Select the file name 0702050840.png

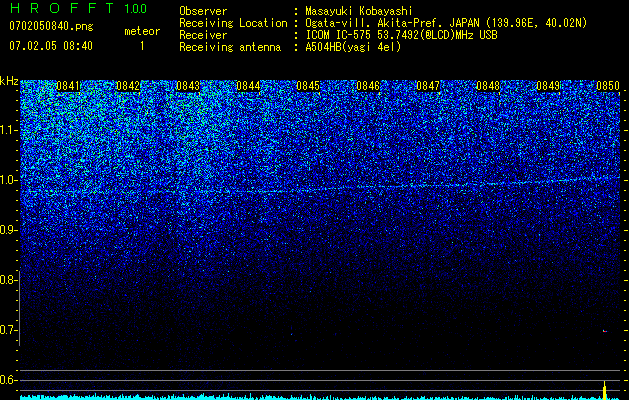point(51,26)
